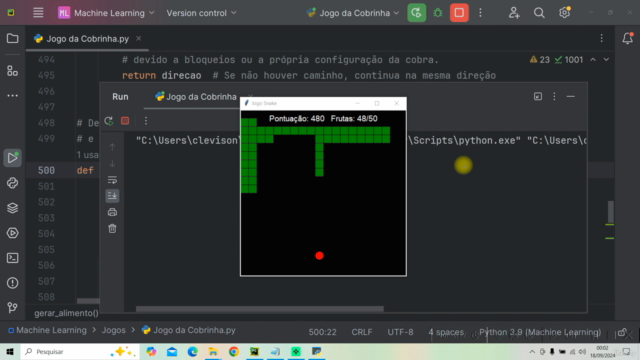The image size is (640, 360).
Task: Go to next highlighted problem arrow
Action: 606,60
